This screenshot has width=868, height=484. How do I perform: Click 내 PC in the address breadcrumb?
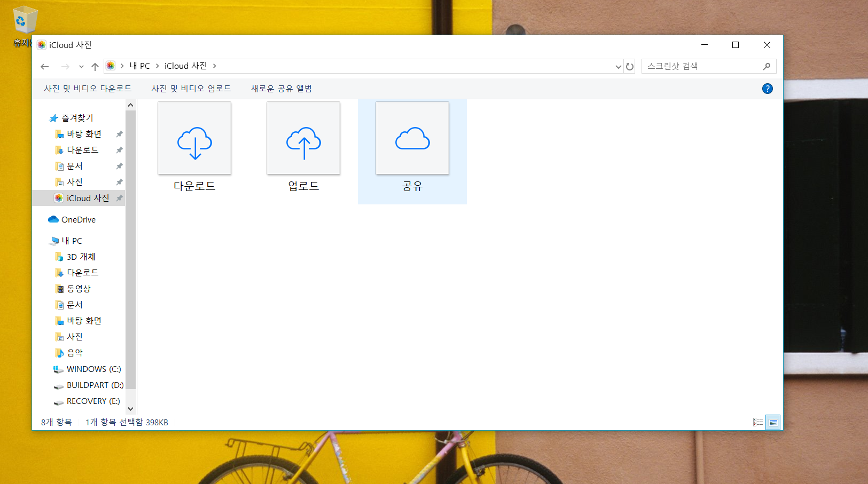point(140,66)
